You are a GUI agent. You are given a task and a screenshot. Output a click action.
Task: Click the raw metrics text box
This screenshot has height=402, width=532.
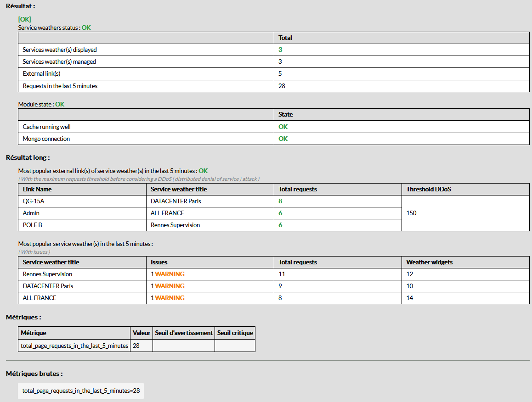click(x=81, y=391)
